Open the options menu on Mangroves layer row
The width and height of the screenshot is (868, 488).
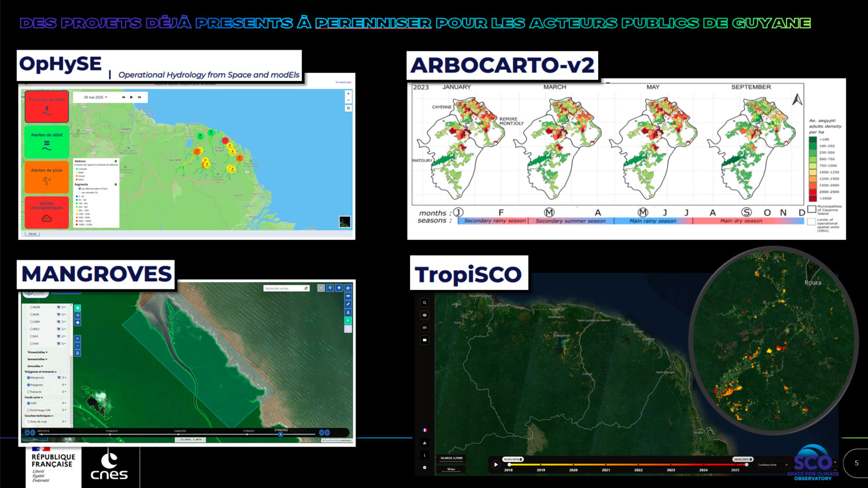pos(64,377)
